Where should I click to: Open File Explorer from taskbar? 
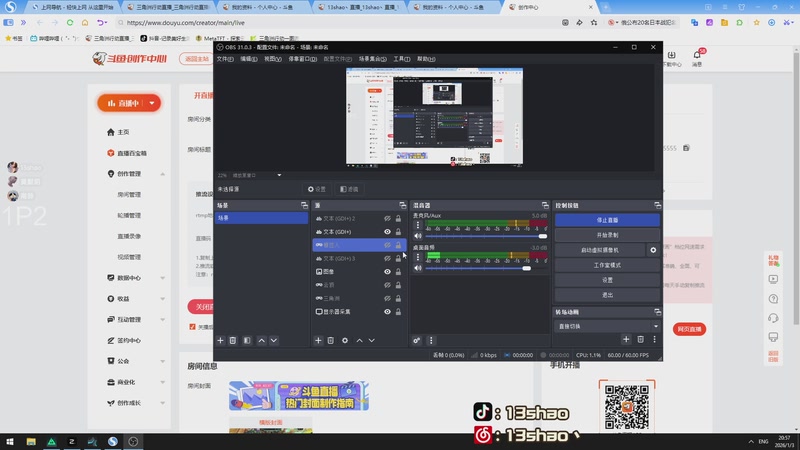point(31,441)
